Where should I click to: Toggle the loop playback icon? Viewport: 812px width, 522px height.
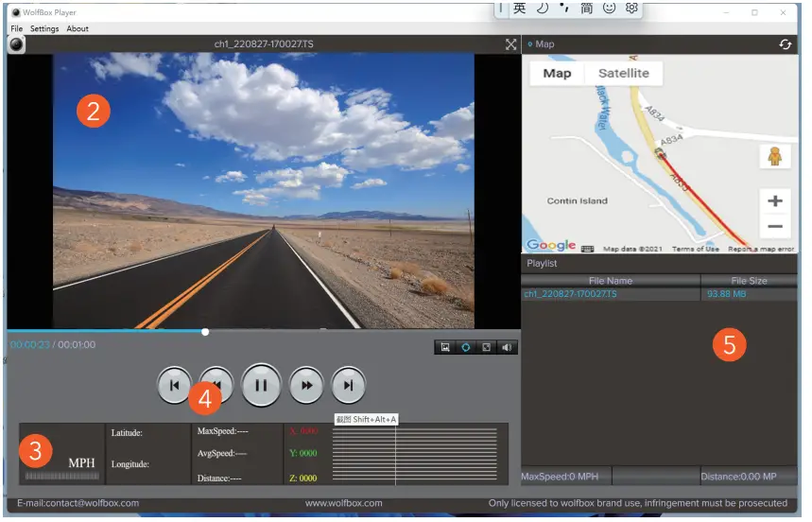466,347
